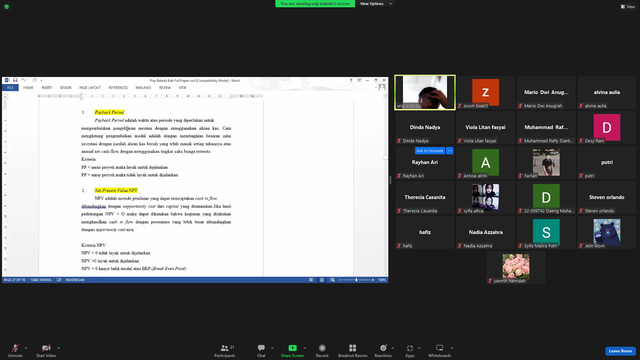
Task: Open the FILE tab in Word
Action: [x=11, y=87]
